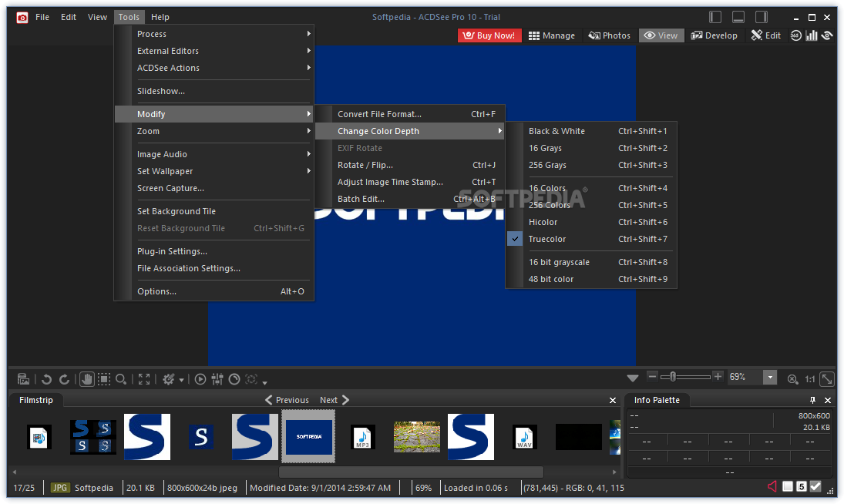Select Black & White color depth
Viewport: 844px width, 504px height.
pos(590,131)
